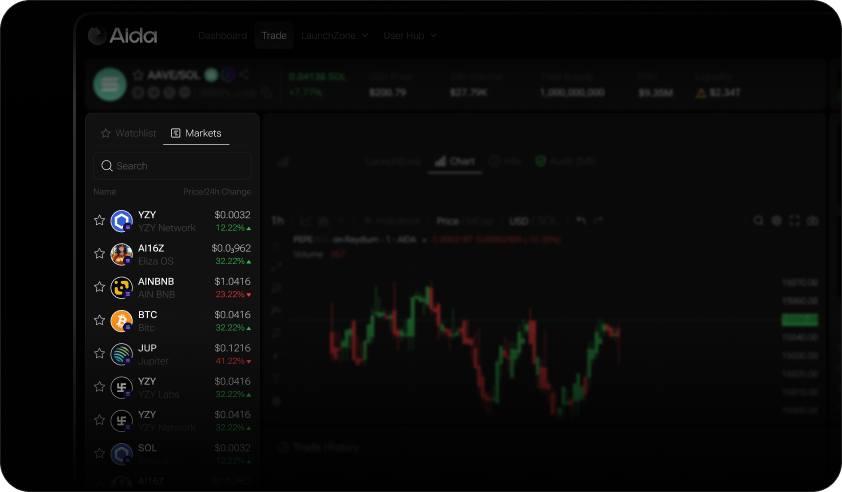The image size is (842, 492).
Task: Select the Trade nav item
Action: (274, 35)
